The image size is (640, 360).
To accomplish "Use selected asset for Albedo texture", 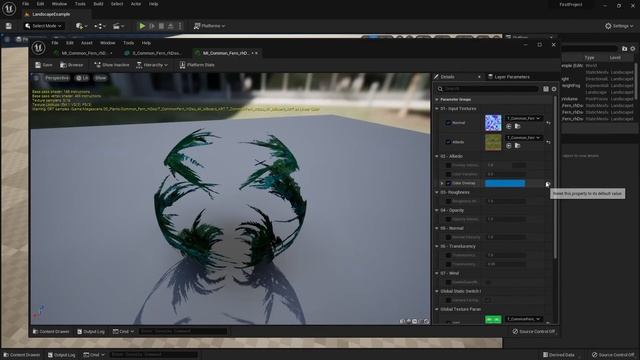I will [509, 145].
